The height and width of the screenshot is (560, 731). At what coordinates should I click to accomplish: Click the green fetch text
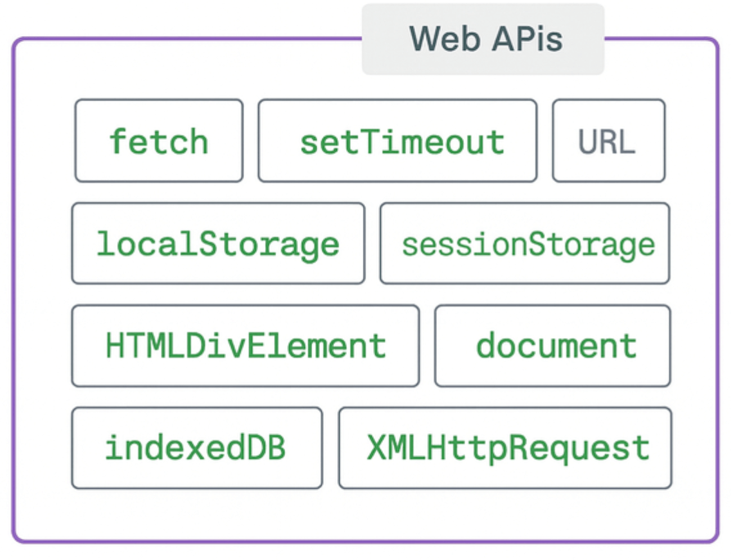[159, 141]
